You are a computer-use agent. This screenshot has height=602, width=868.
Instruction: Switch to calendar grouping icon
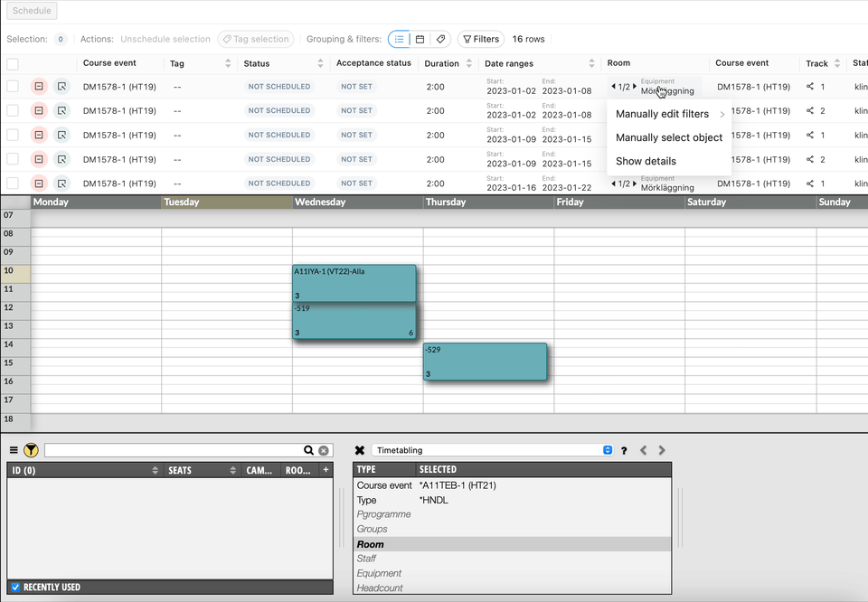point(420,39)
